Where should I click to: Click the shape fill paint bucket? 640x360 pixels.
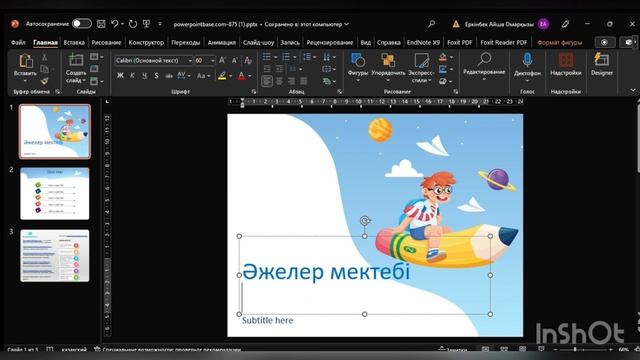point(443,57)
